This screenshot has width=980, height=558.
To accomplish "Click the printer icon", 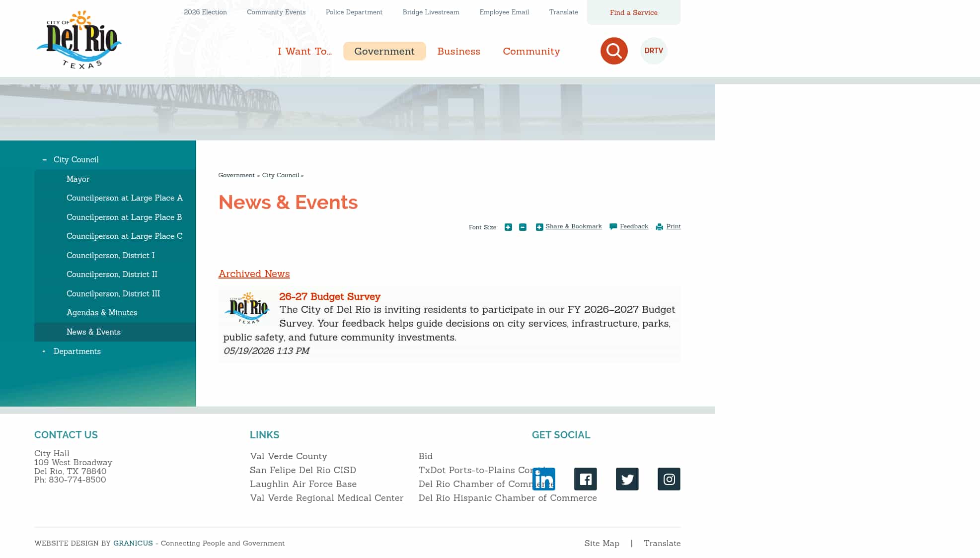I will point(660,227).
